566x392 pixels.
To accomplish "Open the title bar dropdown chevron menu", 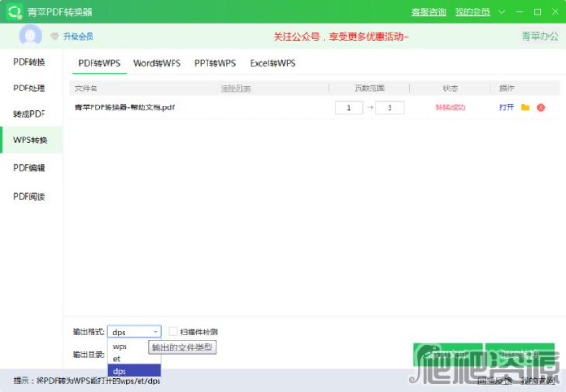I will (x=502, y=12).
